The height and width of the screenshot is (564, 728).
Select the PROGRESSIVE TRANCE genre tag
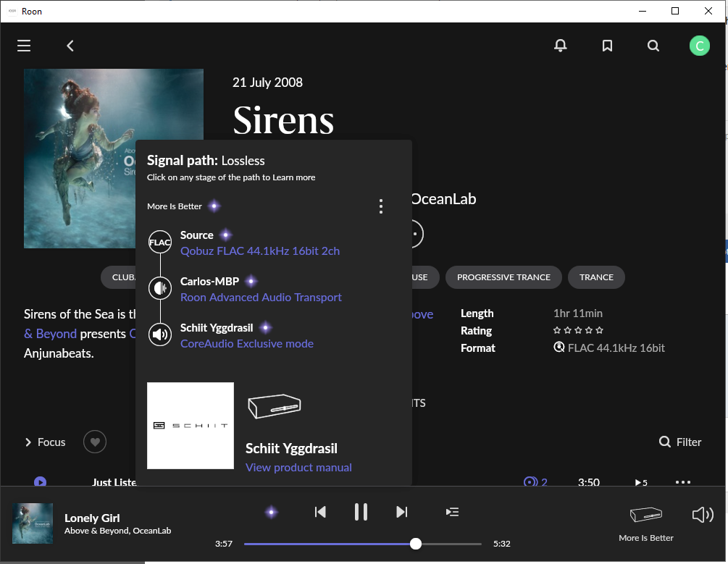[503, 277]
